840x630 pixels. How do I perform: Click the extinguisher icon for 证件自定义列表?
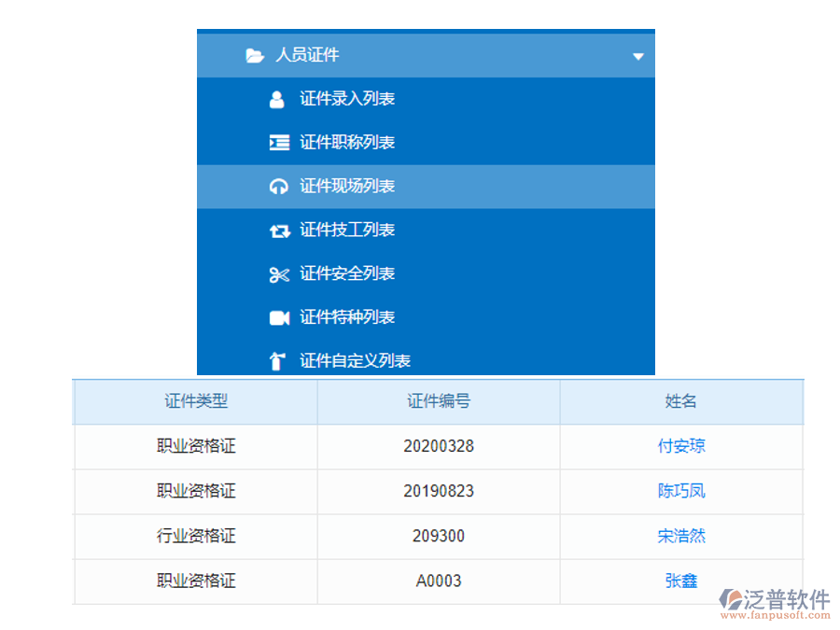(x=277, y=361)
